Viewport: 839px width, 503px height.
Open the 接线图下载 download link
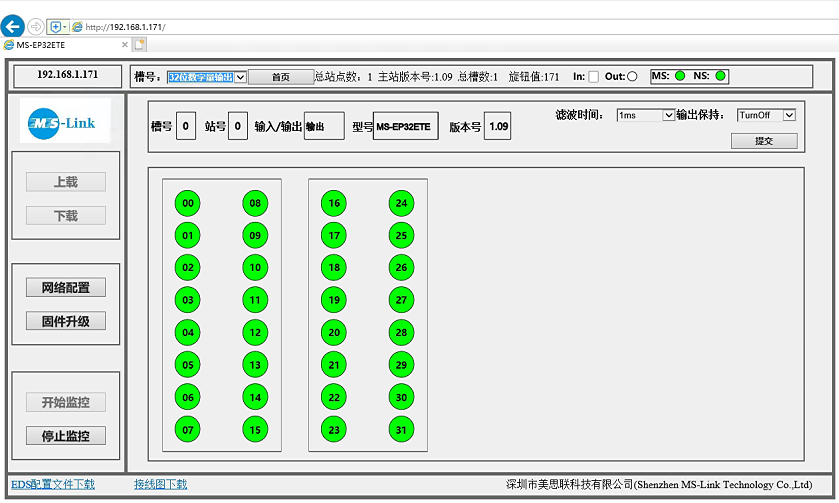[161, 485]
